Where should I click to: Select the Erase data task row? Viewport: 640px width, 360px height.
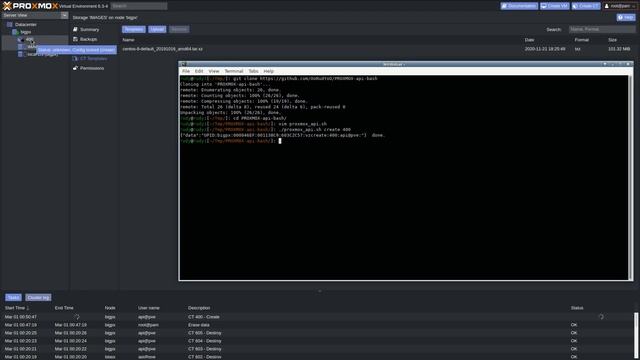tap(318, 325)
